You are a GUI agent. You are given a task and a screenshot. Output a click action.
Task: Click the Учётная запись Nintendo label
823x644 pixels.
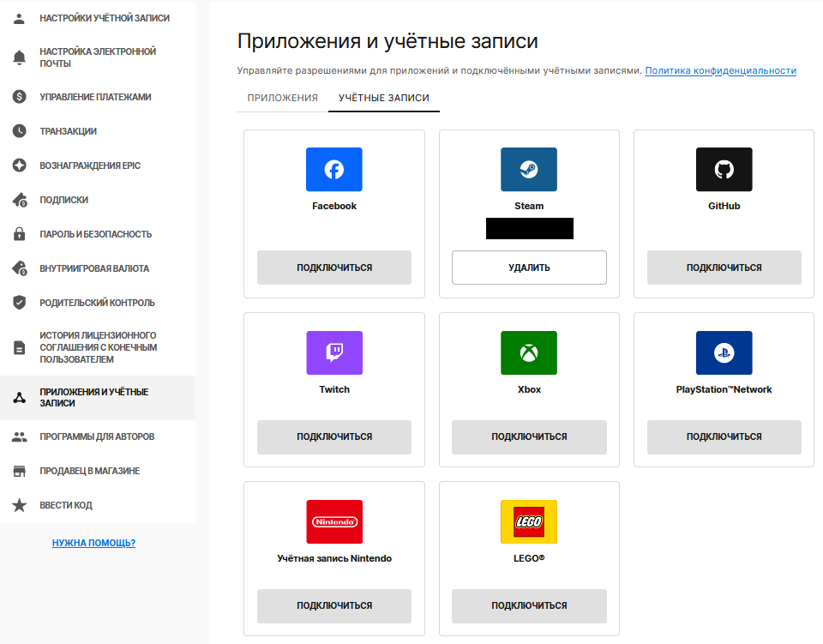tap(334, 558)
